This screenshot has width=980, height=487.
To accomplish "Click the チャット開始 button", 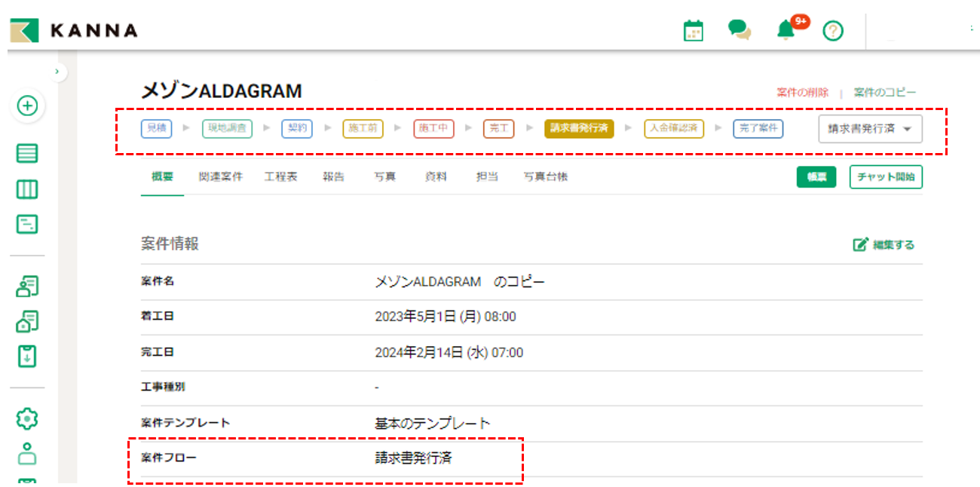I will (885, 177).
